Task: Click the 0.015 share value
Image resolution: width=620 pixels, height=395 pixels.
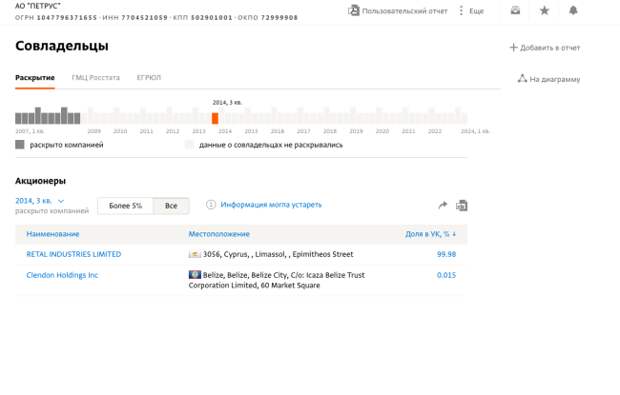Action: 446,275
